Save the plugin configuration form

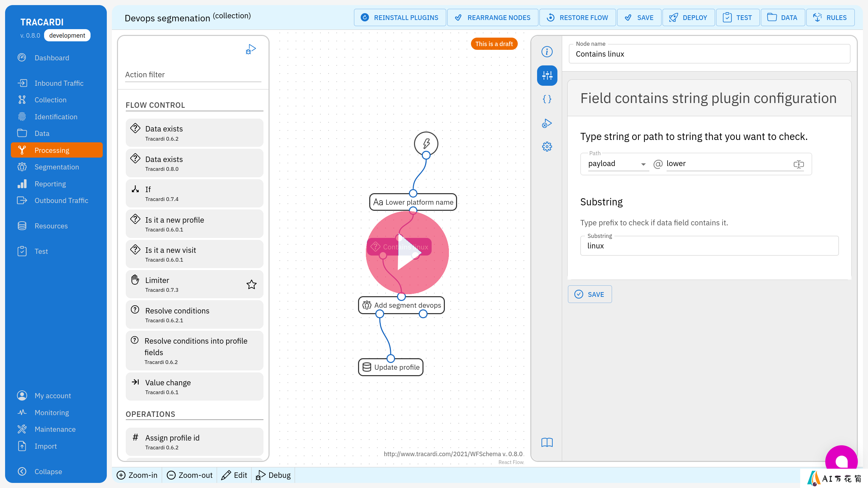pyautogui.click(x=590, y=294)
